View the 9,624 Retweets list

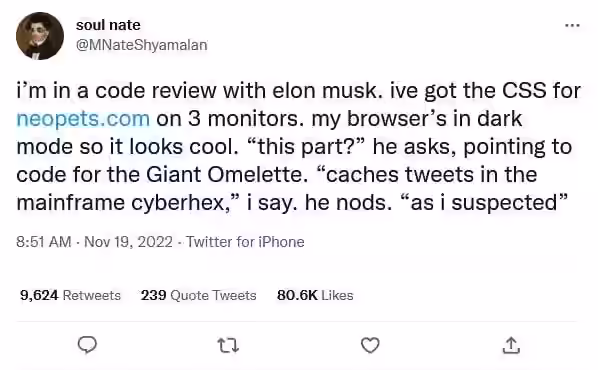coord(70,295)
